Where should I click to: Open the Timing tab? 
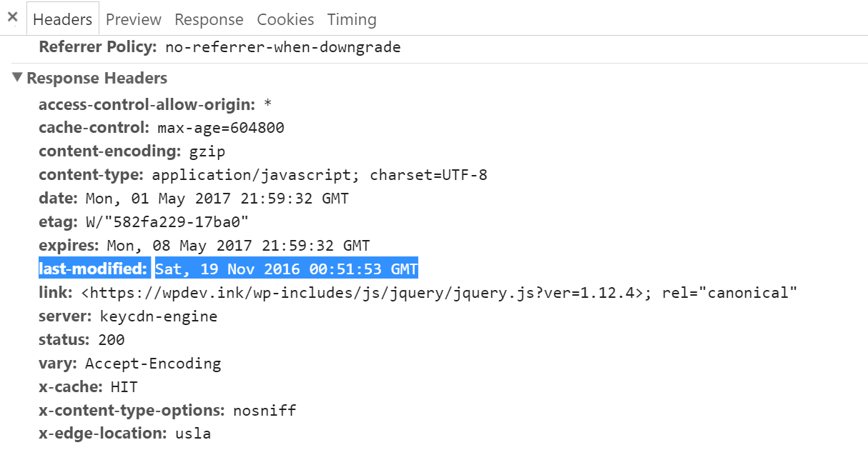pyautogui.click(x=352, y=20)
